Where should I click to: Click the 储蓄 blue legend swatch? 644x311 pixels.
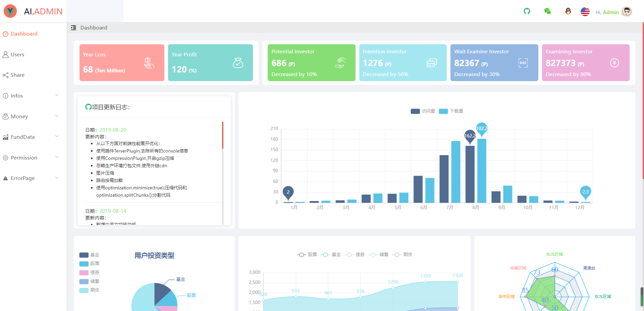tap(84, 282)
